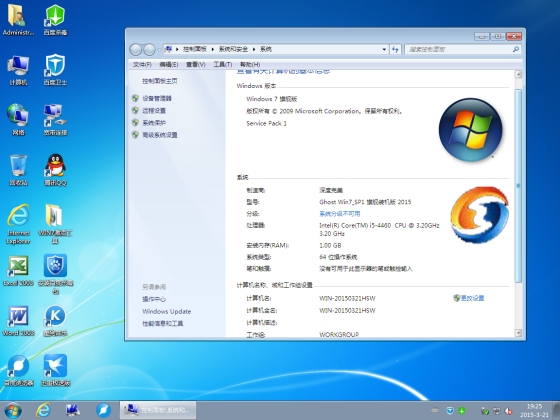The width and height of the screenshot is (560, 420).
Task: Click the network status tray icon
Action: point(496,411)
